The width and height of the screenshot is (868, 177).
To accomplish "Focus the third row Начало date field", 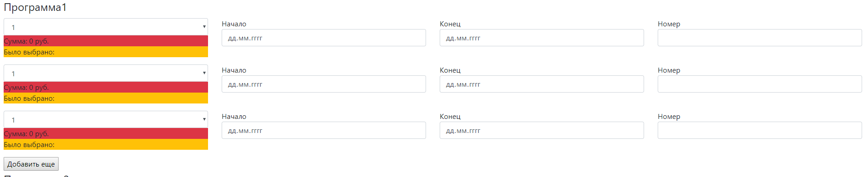I will click(324, 130).
